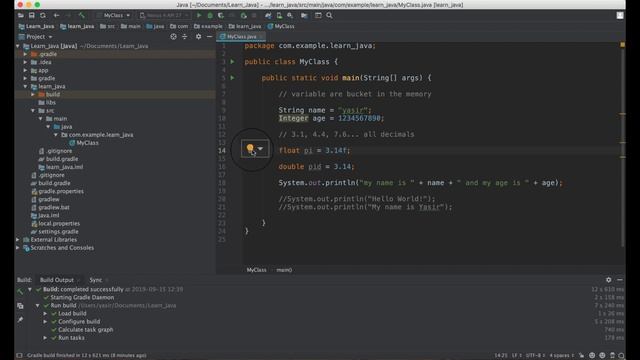This screenshot has width=640, height=360.
Task: Run the app with the green play icon
Action: [x=199, y=16]
